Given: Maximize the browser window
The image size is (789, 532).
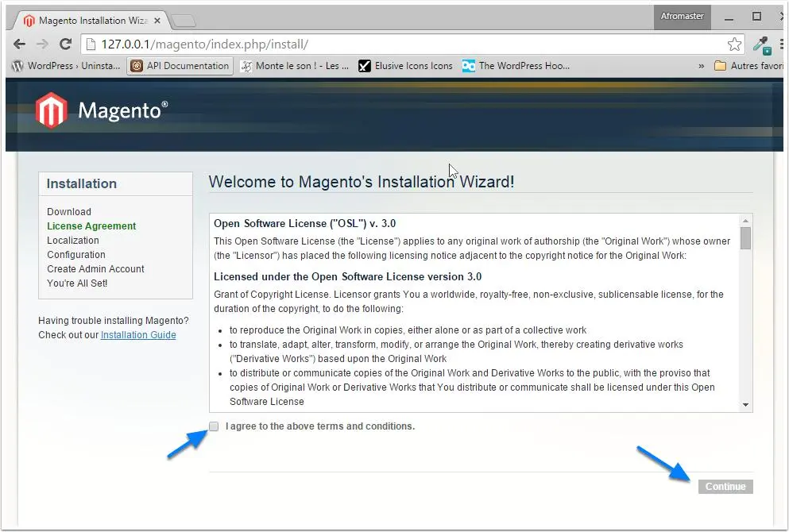Looking at the screenshot, I should [756, 17].
